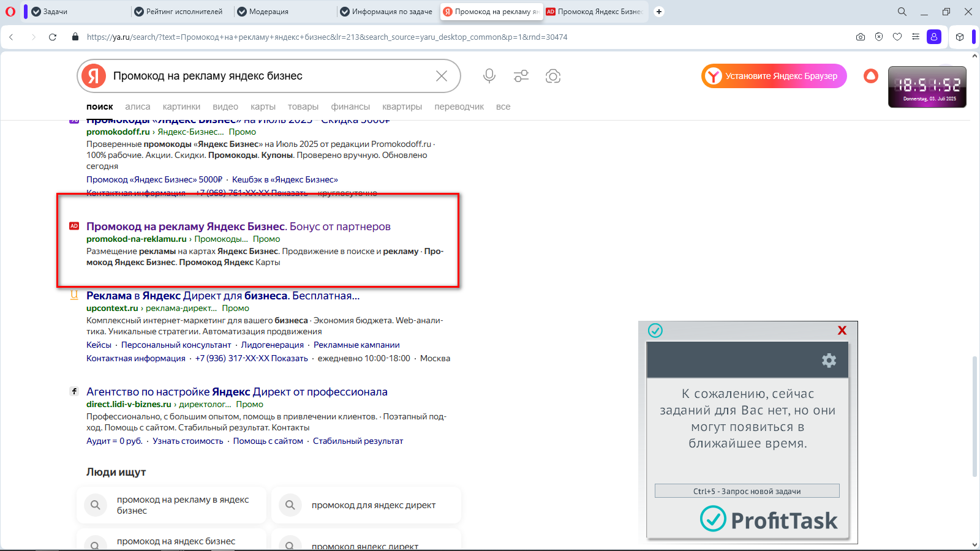
Task: Open a new tab with plus button
Action: [x=659, y=12]
